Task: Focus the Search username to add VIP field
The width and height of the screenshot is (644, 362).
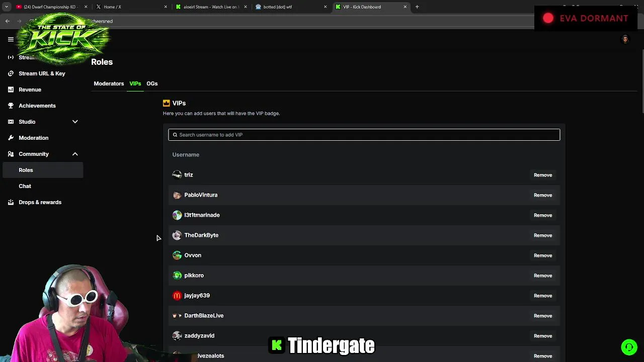Action: click(x=364, y=135)
